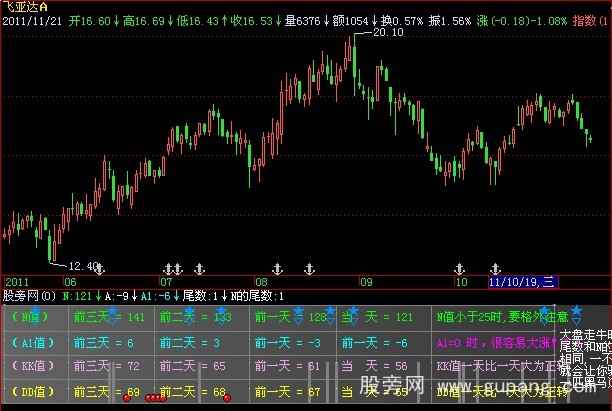Screen dimensions: 612x411
Task: Click the A1:-6 indicator value
Action: [x=155, y=296]
